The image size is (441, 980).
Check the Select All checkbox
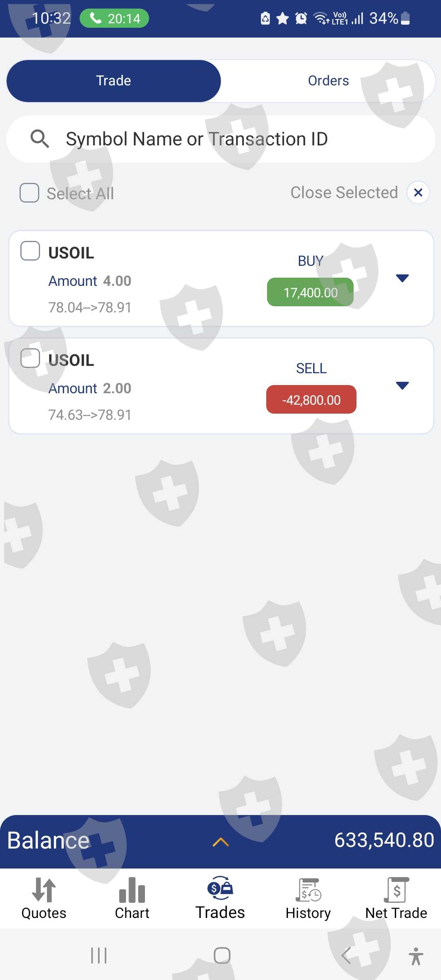30,193
